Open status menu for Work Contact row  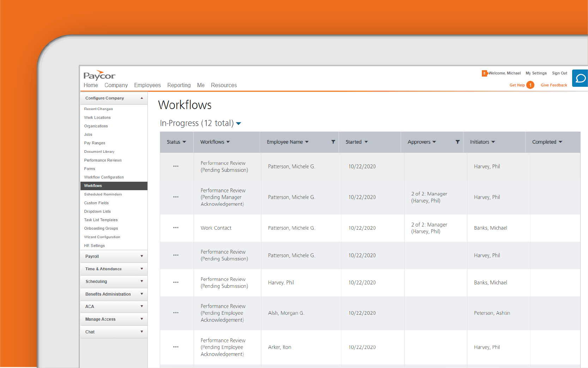[176, 228]
